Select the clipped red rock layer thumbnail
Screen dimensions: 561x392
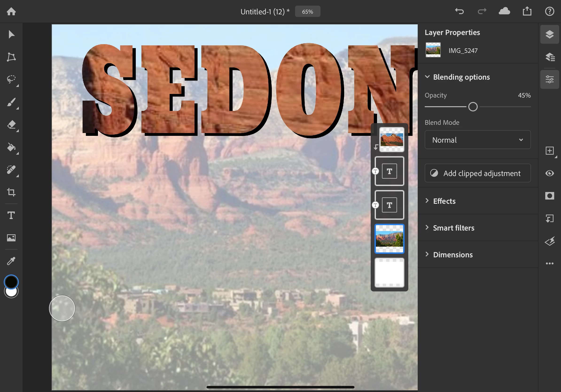pyautogui.click(x=391, y=140)
